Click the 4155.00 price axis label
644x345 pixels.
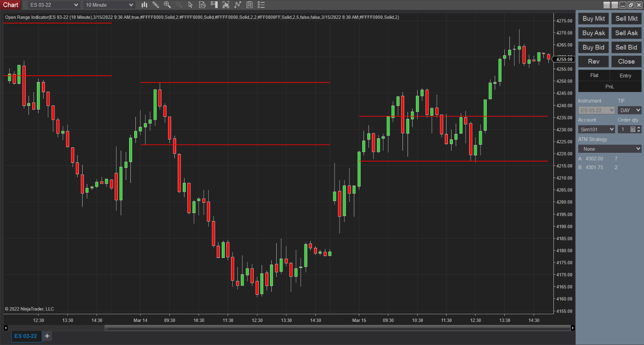564,311
